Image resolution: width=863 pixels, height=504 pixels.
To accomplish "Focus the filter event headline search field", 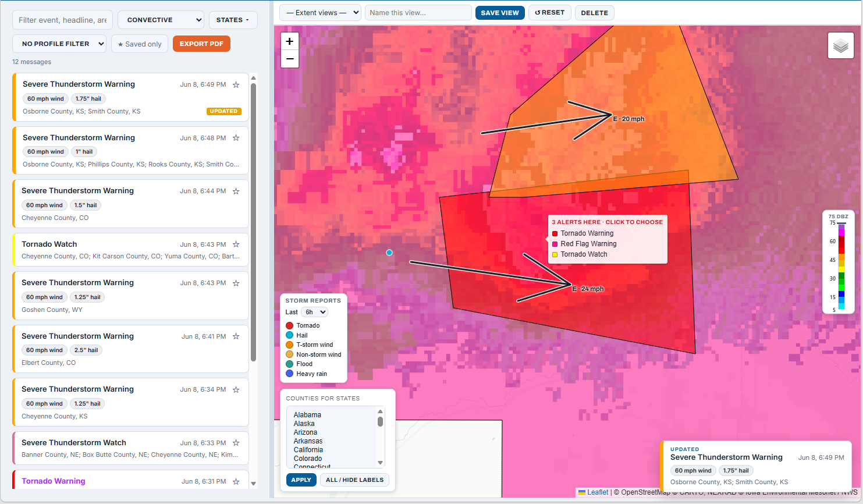I will [x=62, y=20].
